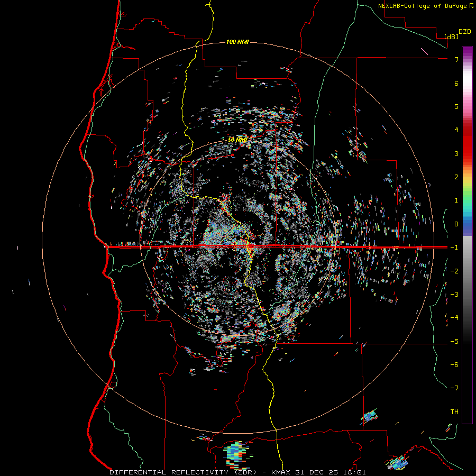The height and width of the screenshot is (476, 476).
Task: Click the "5" value on the color scale
Action: 456,106
